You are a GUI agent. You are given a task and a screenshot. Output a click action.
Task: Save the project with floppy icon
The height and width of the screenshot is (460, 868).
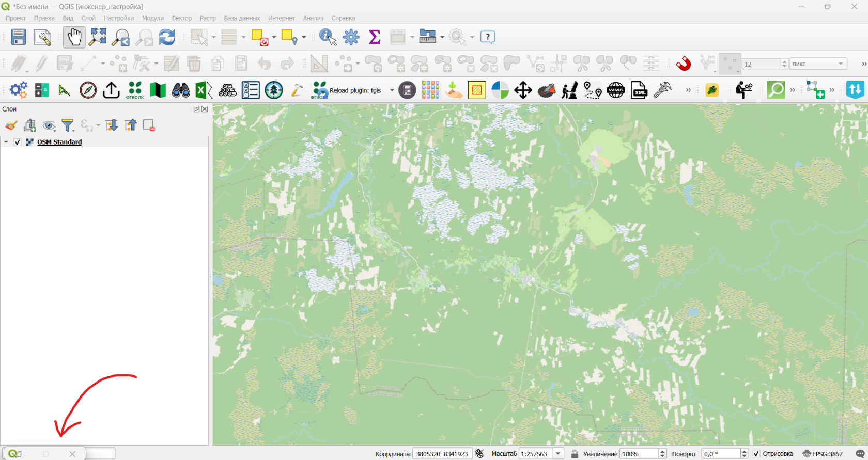pos(19,37)
